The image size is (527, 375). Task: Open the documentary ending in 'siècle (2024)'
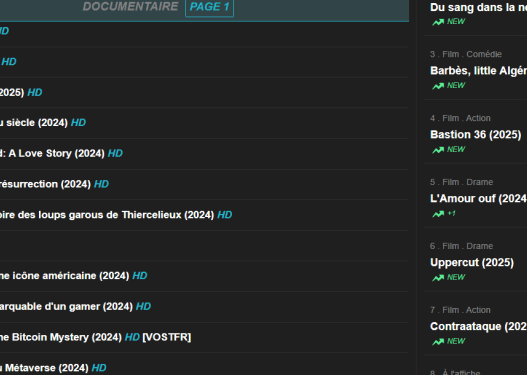pos(34,123)
